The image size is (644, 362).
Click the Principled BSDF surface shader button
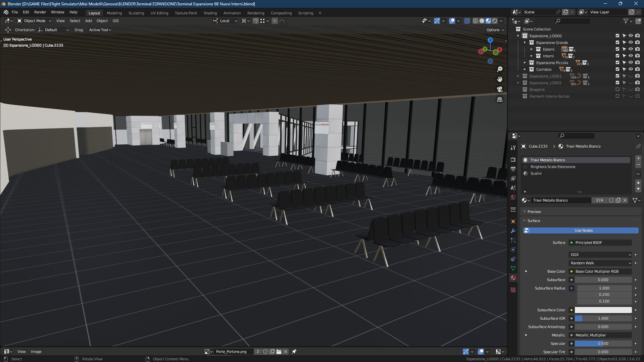600,243
